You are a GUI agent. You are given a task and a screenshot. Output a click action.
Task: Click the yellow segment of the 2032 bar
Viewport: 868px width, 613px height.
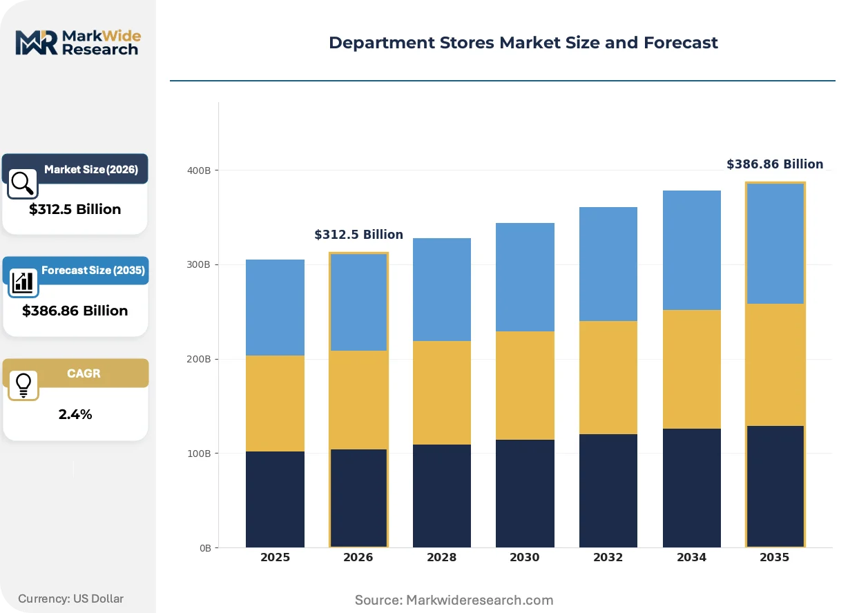click(608, 378)
